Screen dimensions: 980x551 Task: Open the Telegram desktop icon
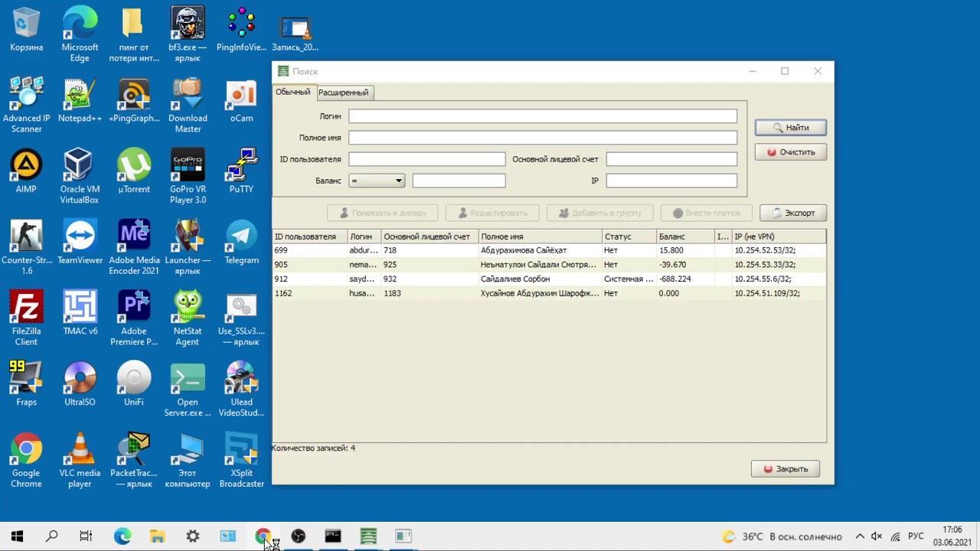(241, 242)
